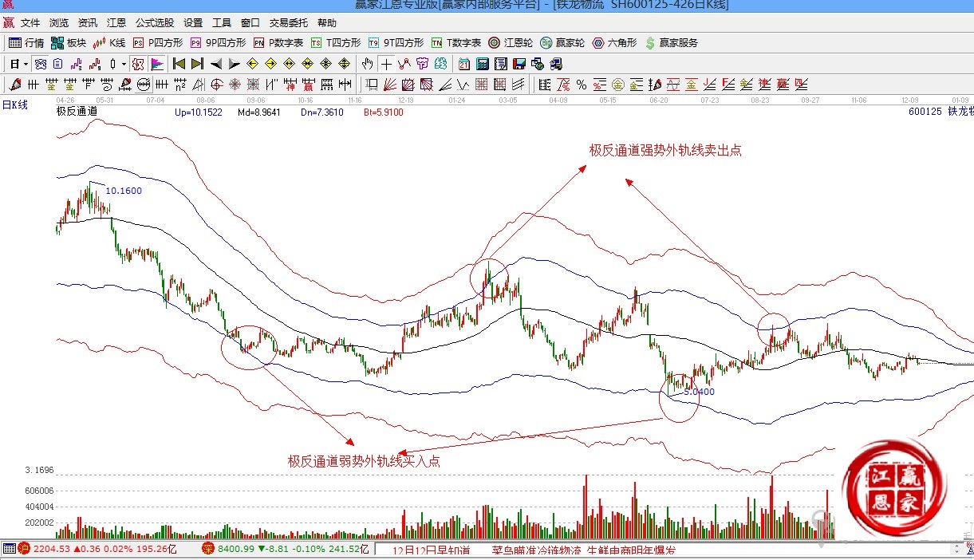The width and height of the screenshot is (974, 560).
Task: Click the 行情 quotes button
Action: [x=26, y=43]
